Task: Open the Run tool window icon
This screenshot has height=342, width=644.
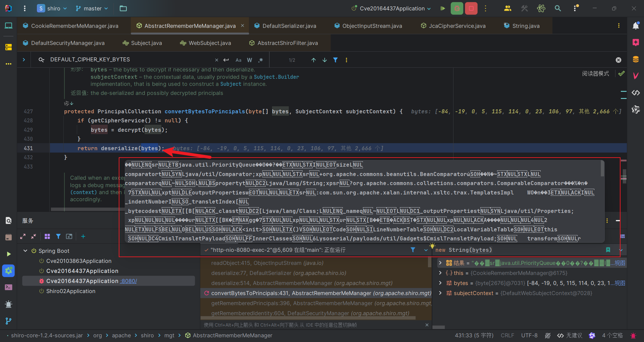Action: [8, 254]
